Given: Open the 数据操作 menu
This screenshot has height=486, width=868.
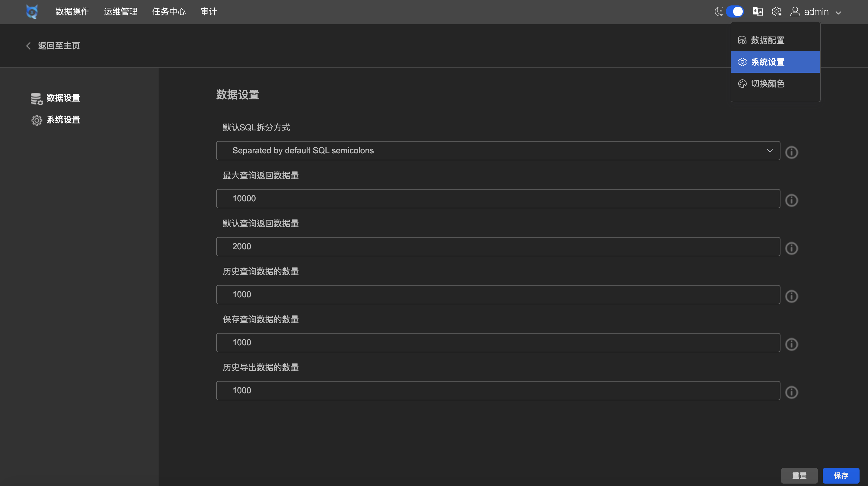Looking at the screenshot, I should point(72,12).
